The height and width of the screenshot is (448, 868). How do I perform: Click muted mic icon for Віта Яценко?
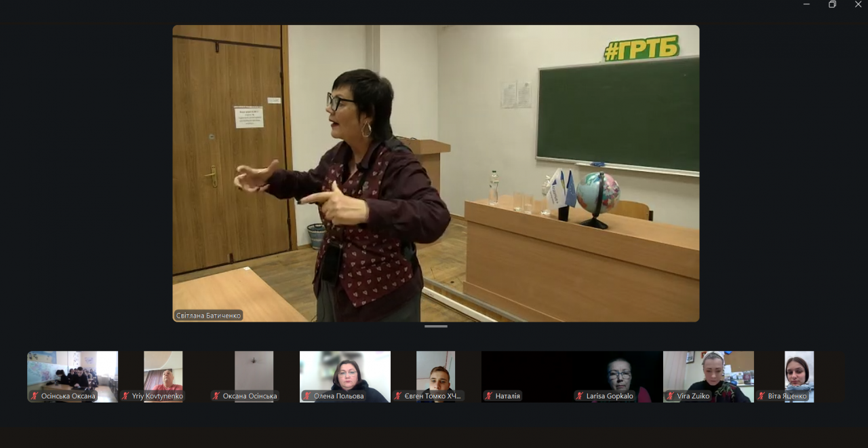point(762,396)
